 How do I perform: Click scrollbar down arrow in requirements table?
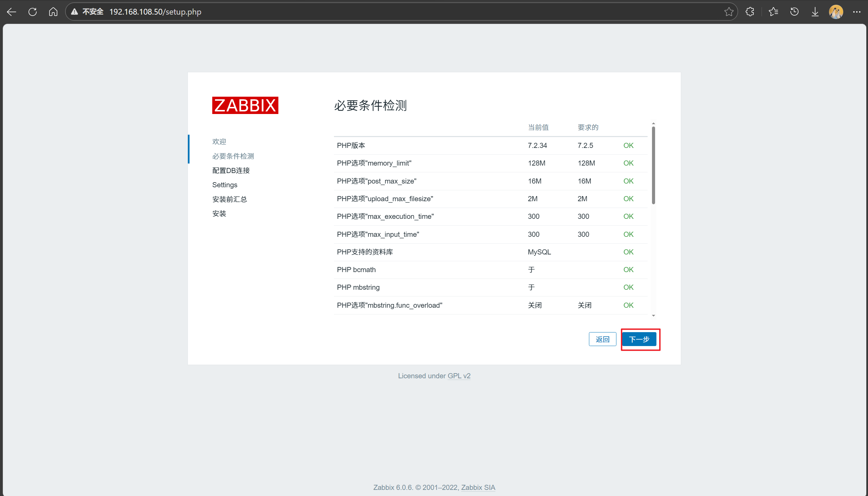click(x=653, y=316)
